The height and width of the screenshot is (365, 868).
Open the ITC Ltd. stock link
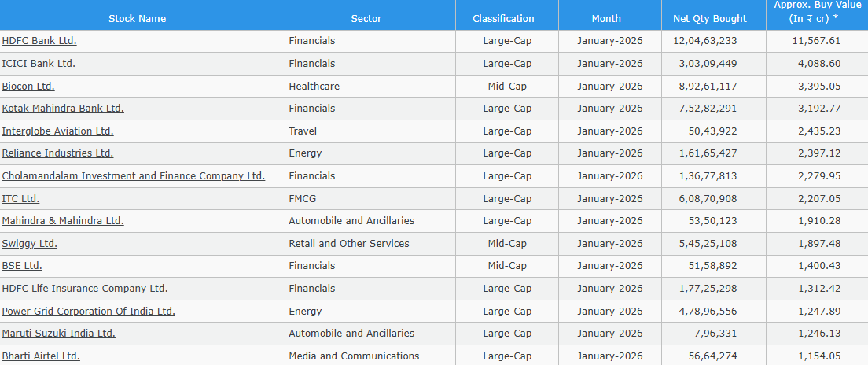click(x=20, y=199)
